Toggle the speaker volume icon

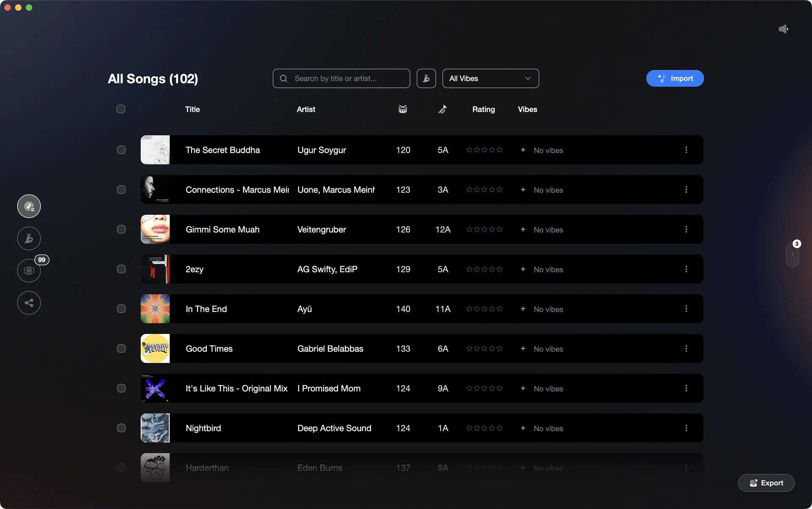click(x=783, y=29)
